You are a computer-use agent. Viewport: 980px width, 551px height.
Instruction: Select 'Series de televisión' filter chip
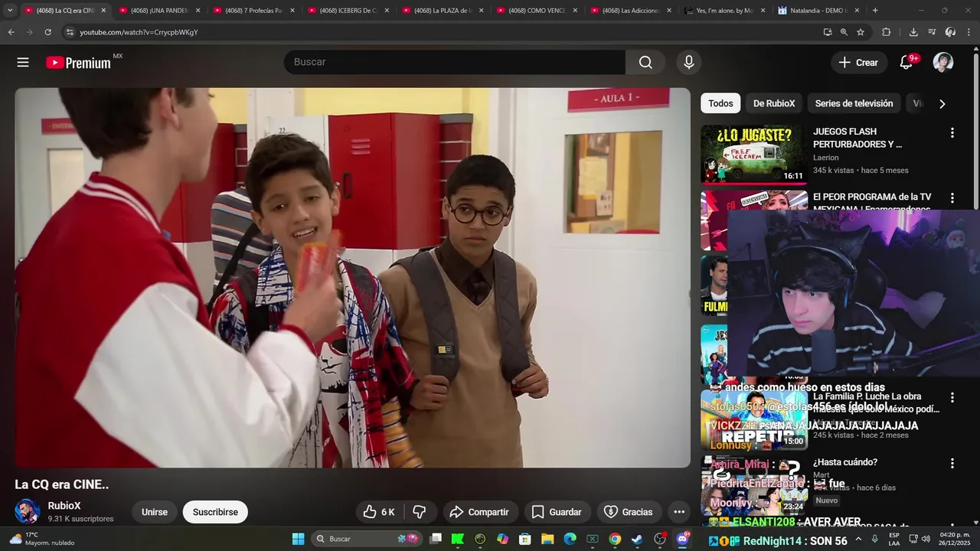(854, 103)
